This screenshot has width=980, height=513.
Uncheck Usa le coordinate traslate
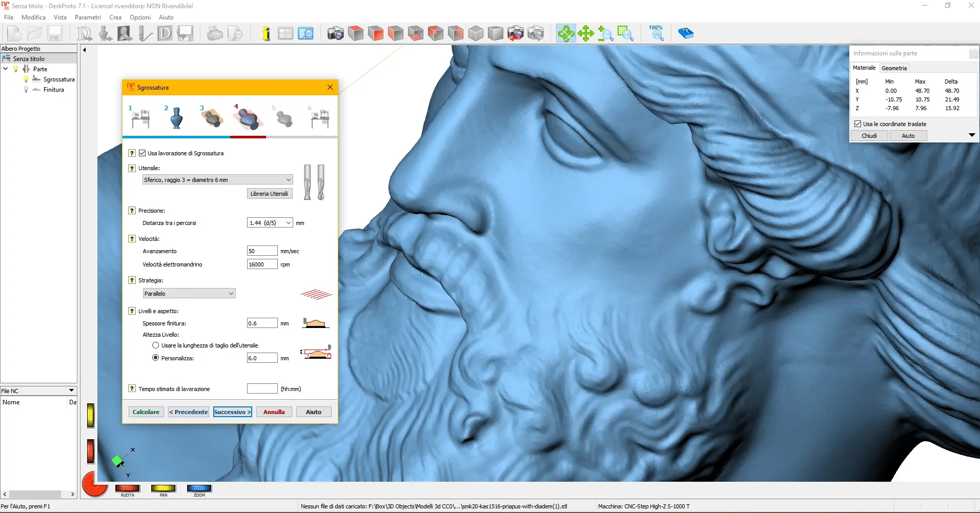[857, 124]
